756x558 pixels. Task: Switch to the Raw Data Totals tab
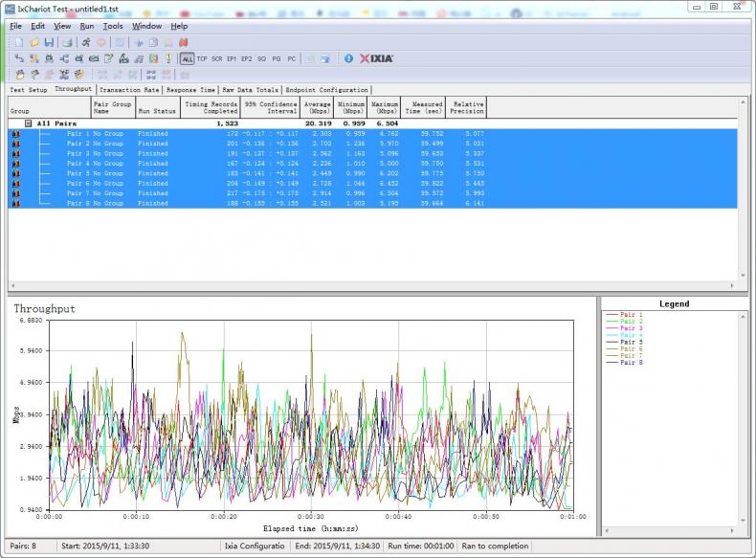[x=250, y=90]
